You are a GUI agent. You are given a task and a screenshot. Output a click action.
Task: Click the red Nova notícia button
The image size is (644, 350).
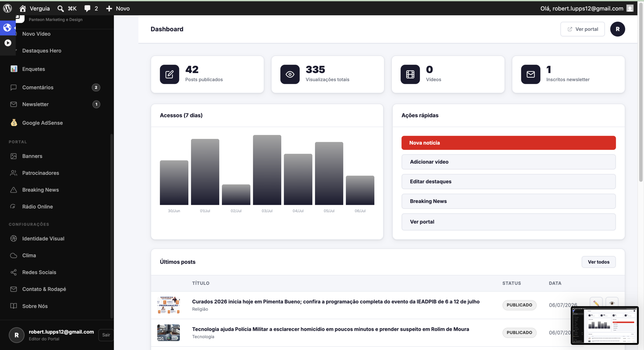click(x=508, y=143)
